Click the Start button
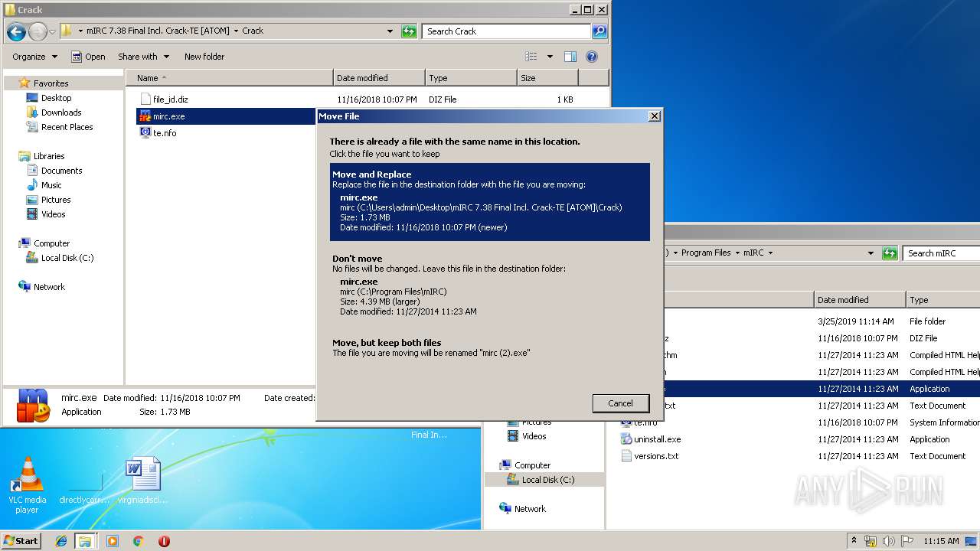 click(21, 541)
